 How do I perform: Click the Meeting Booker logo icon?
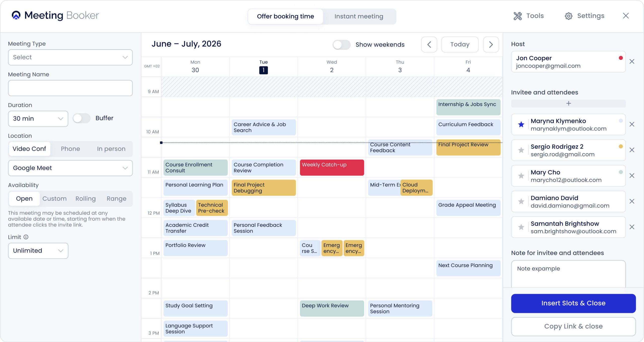pos(16,15)
